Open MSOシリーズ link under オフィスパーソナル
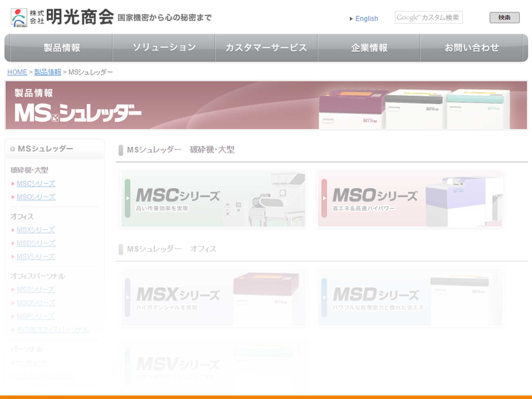The image size is (532, 399). 36,303
